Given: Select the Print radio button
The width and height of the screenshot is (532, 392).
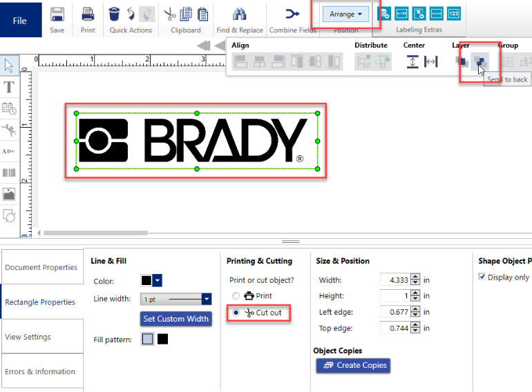Looking at the screenshot, I should [236, 296].
